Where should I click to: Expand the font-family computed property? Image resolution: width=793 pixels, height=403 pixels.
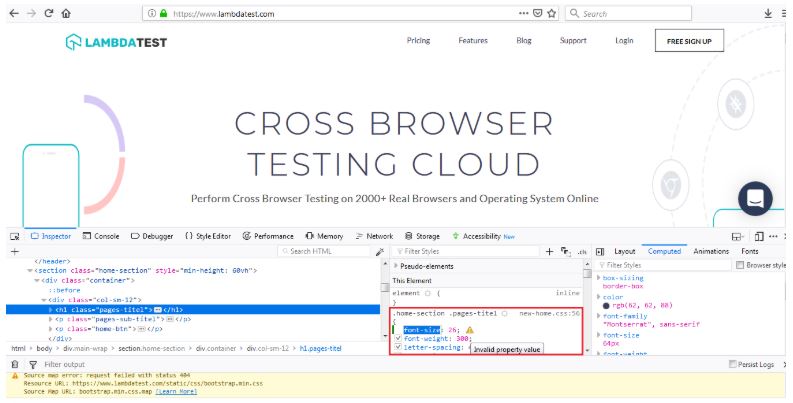(597, 316)
